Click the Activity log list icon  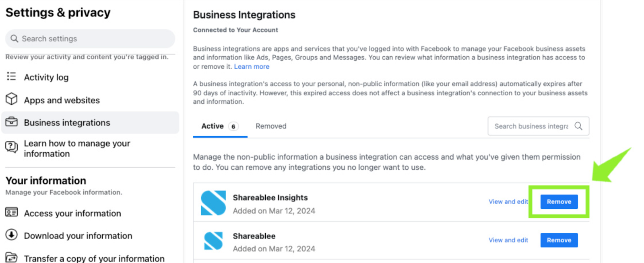(x=12, y=76)
